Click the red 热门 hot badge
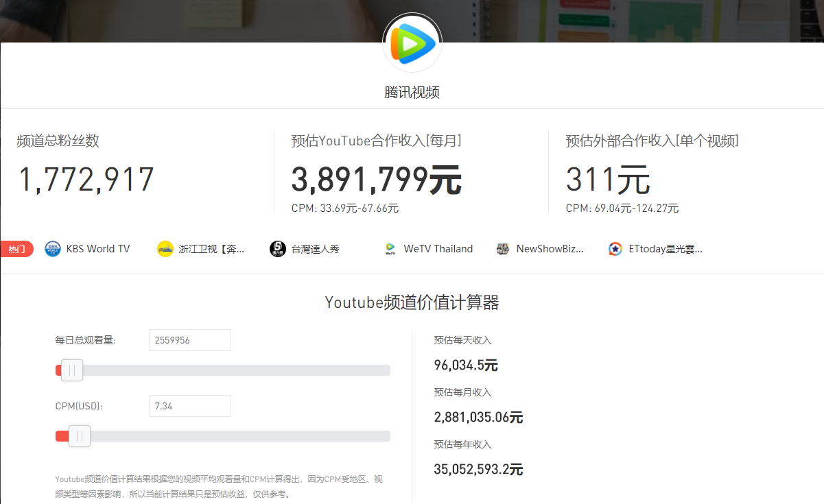This screenshot has height=504, width=824. tap(16, 248)
